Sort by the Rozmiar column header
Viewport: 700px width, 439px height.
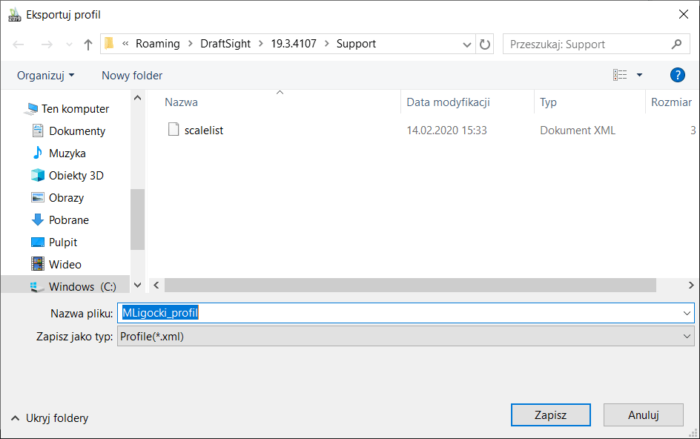pos(671,102)
